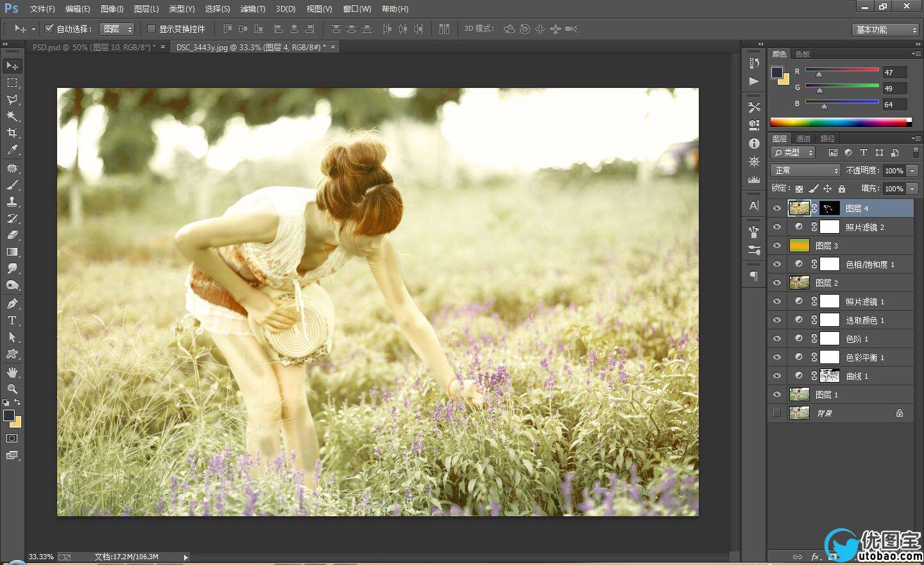
Task: Select the Gradient tool
Action: tap(12, 252)
